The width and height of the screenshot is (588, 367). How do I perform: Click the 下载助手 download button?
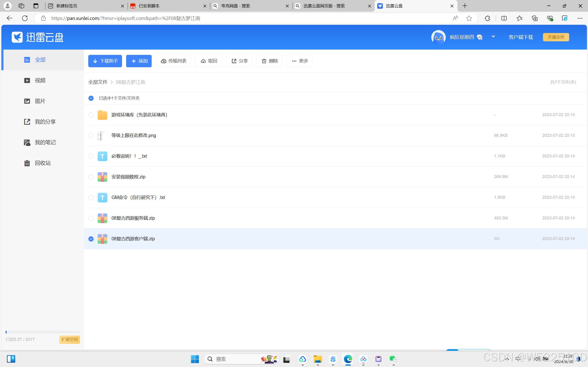click(105, 61)
